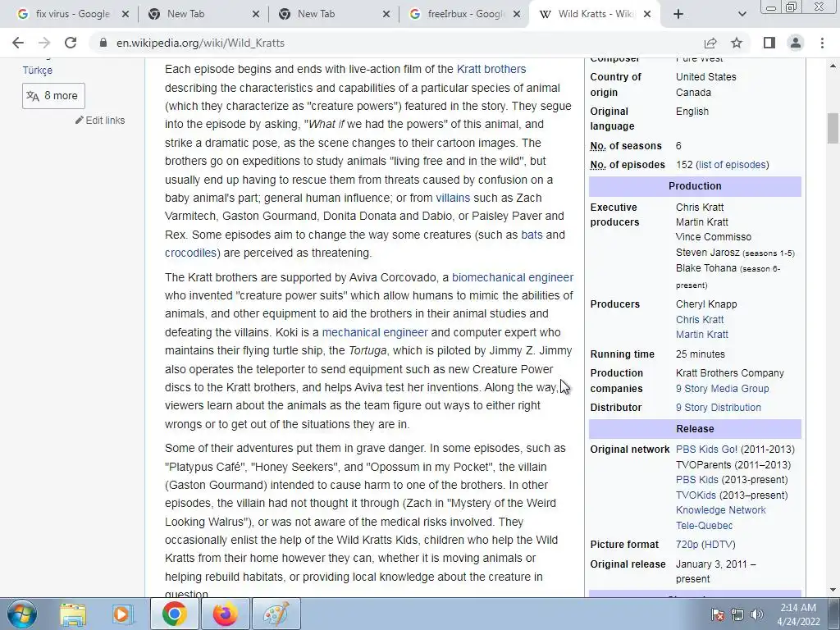
Task: Open the 'bats' link
Action: tap(532, 235)
